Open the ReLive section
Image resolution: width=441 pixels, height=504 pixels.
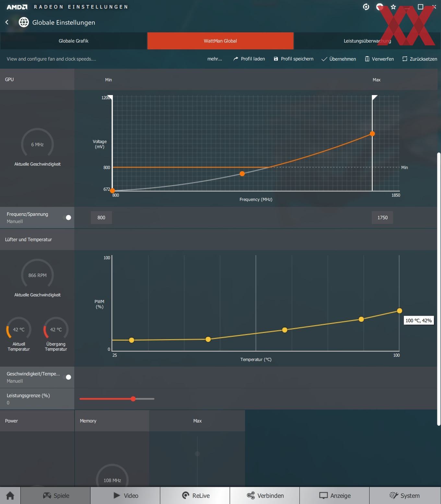coord(195,496)
